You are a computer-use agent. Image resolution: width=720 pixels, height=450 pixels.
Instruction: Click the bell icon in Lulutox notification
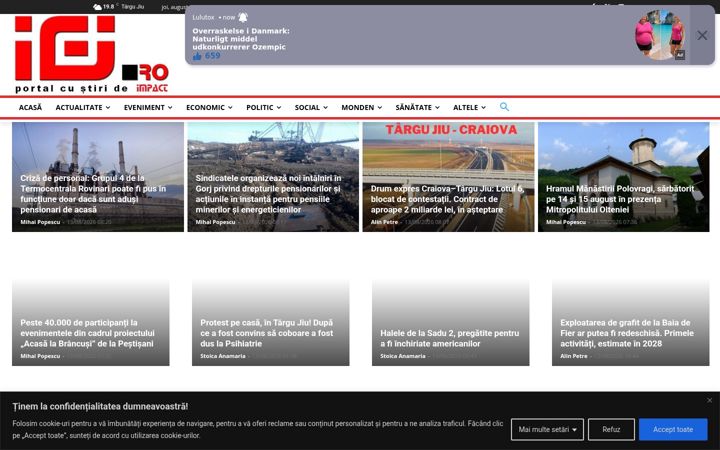point(243,17)
